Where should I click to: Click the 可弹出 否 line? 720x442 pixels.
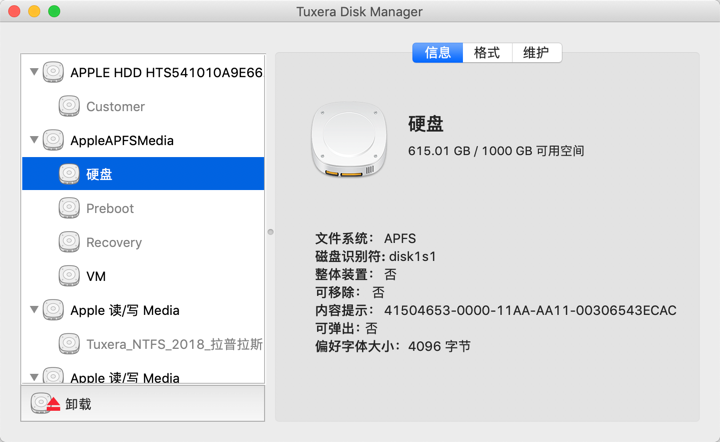[346, 328]
